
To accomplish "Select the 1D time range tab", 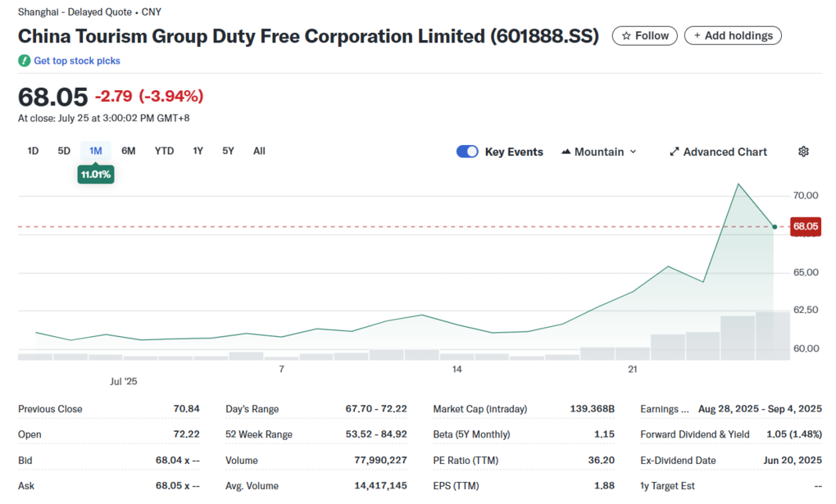I will (33, 151).
